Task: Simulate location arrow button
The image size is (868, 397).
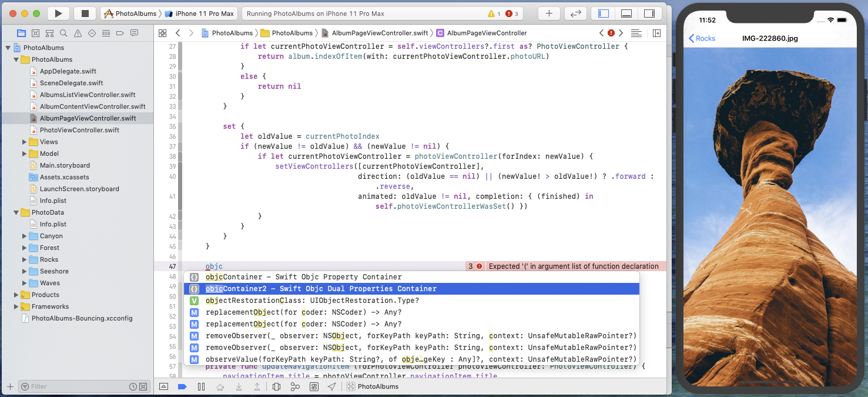Action: coord(332,386)
